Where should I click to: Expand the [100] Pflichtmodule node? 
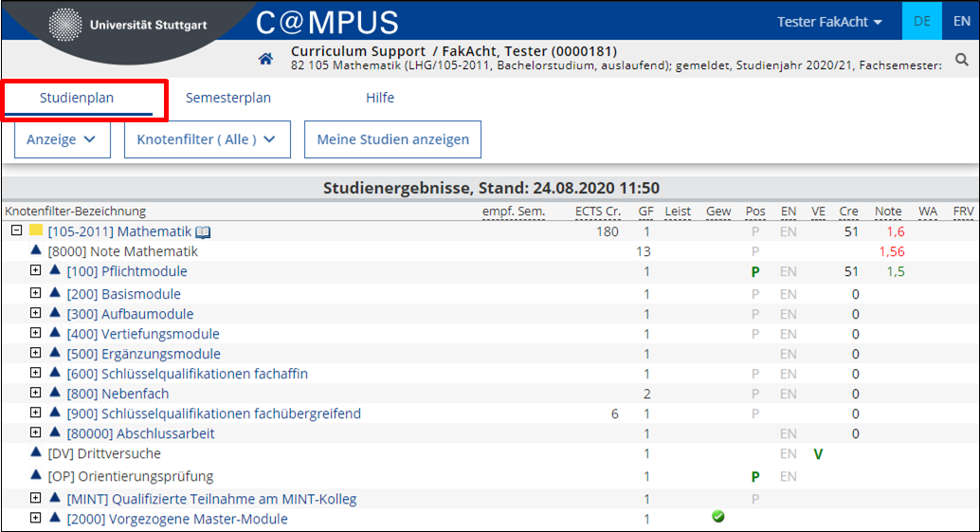tap(36, 270)
